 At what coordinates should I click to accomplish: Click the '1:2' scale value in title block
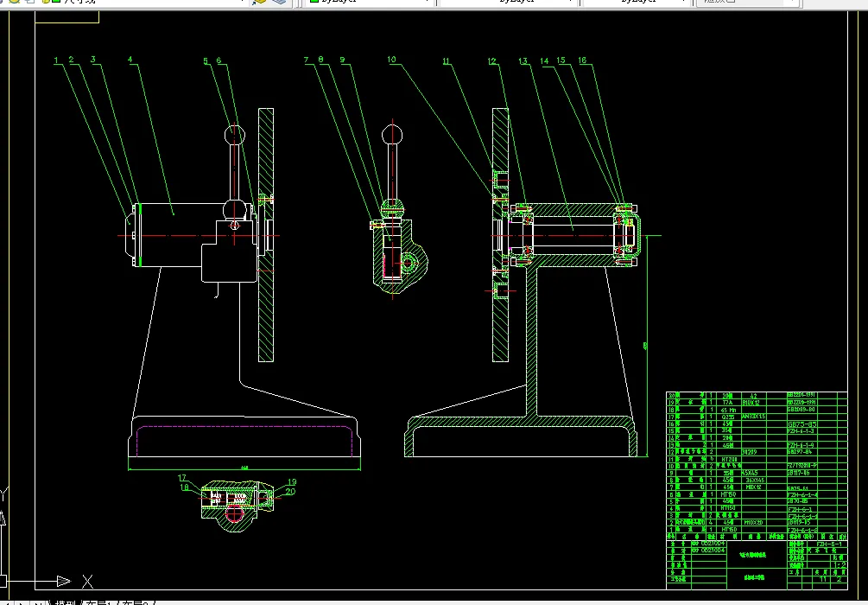point(839,564)
